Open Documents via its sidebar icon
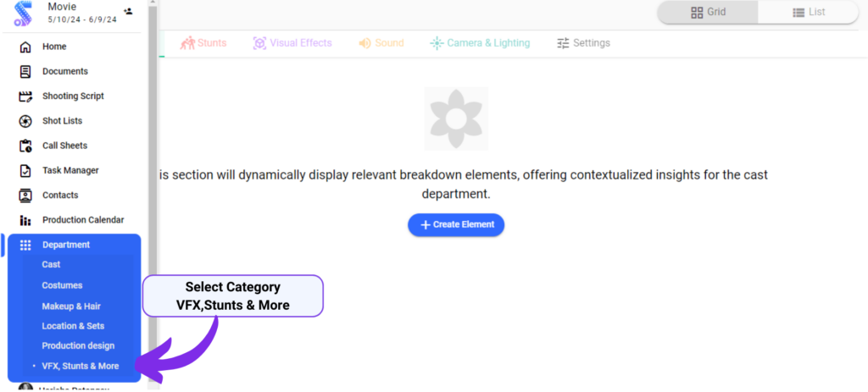This screenshot has height=392, width=868. 25,71
